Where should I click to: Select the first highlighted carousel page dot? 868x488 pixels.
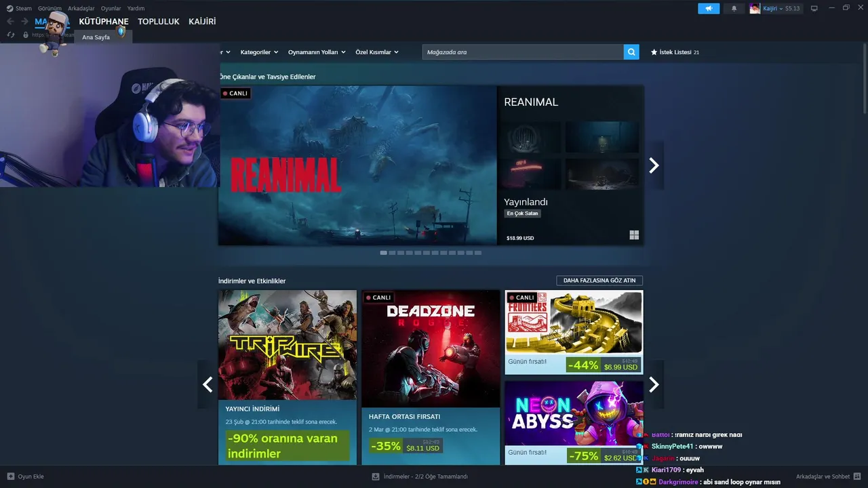point(384,253)
